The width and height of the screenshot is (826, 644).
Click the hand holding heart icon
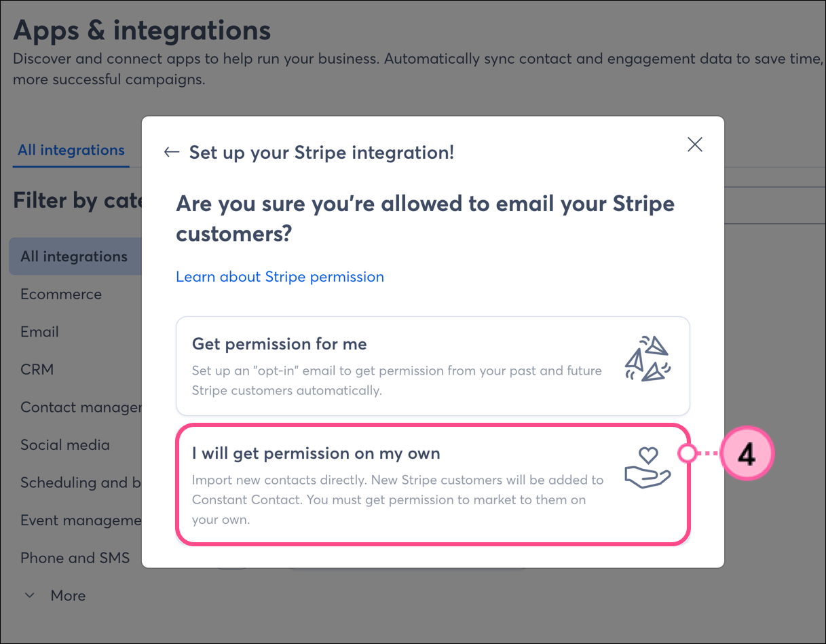647,467
